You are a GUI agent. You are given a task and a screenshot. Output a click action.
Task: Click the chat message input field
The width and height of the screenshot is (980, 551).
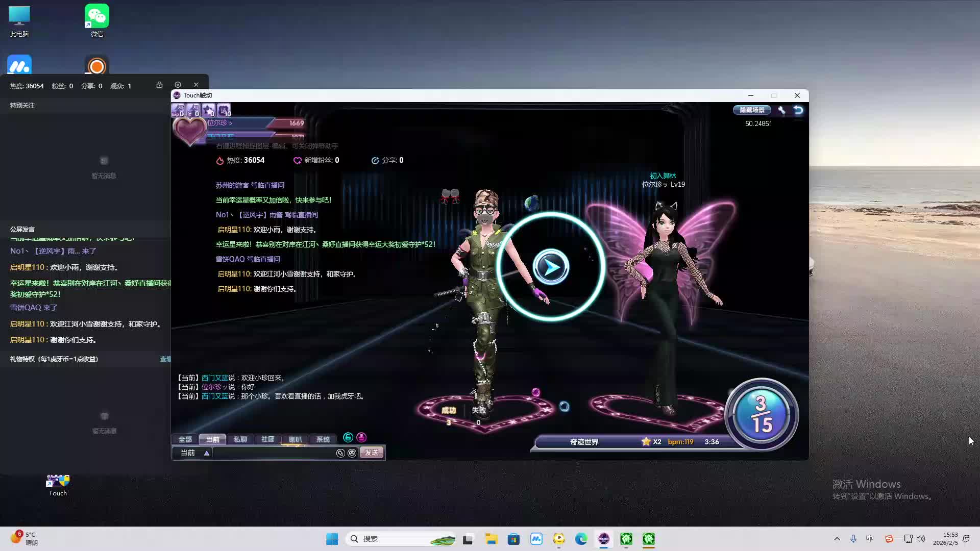coord(273,453)
